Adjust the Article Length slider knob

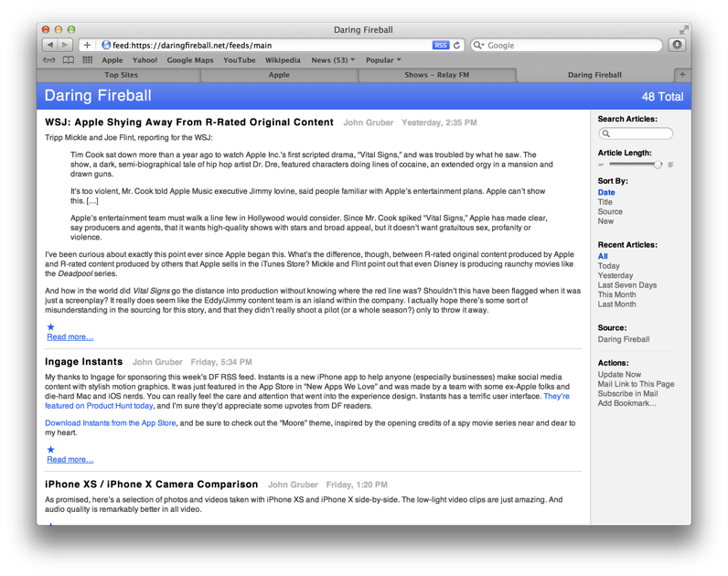coord(658,165)
